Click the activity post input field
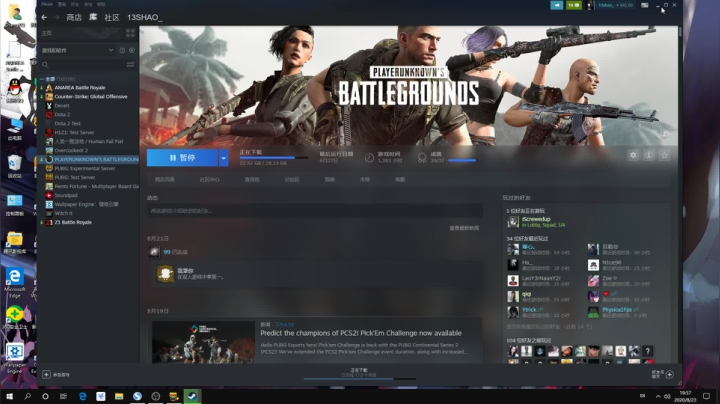 click(x=315, y=211)
